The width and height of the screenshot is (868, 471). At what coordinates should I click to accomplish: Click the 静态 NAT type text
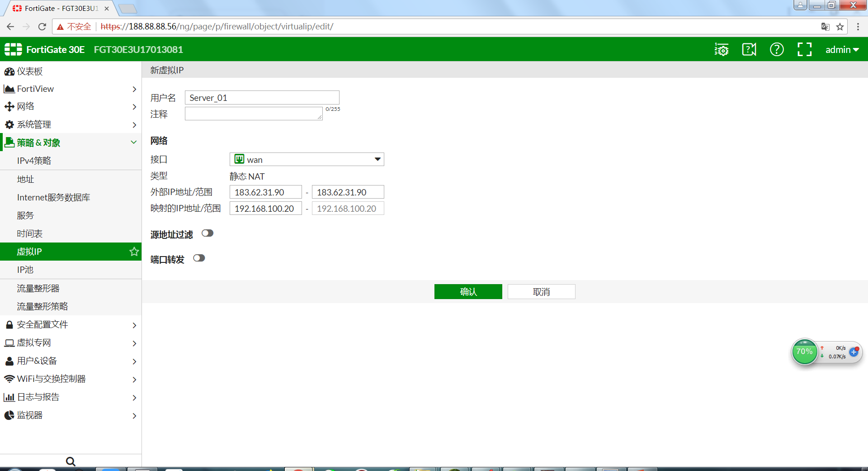coord(247,176)
